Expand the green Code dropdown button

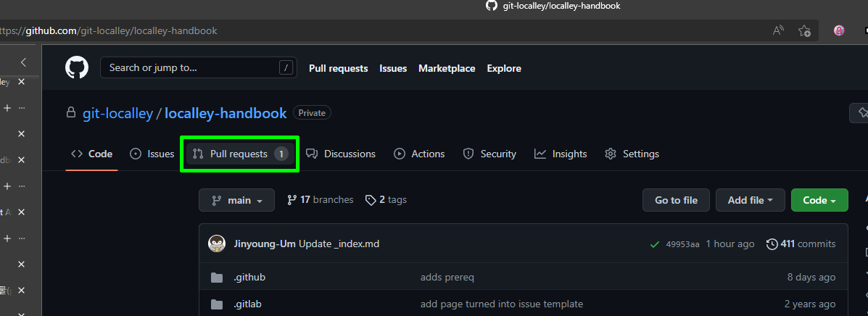tap(819, 200)
